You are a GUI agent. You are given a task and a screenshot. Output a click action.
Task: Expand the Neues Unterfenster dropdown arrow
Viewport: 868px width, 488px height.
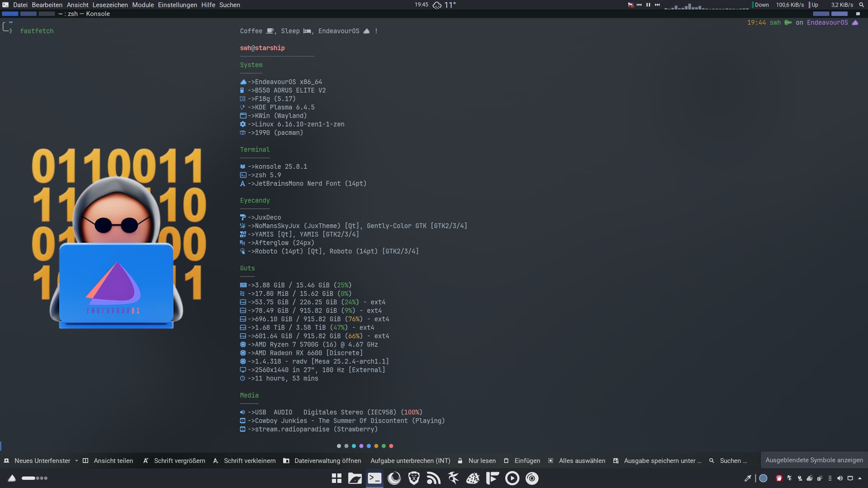pos(76,460)
